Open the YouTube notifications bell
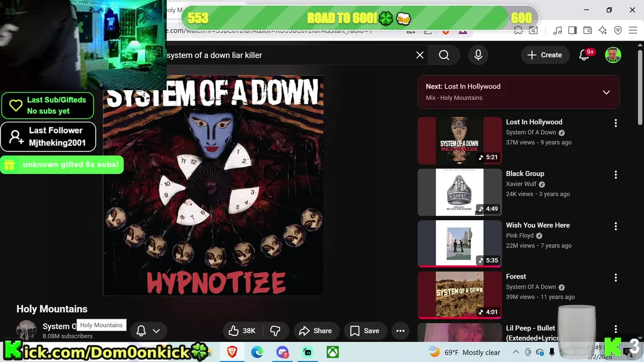Viewport: 644px width, 362px height. (584, 55)
